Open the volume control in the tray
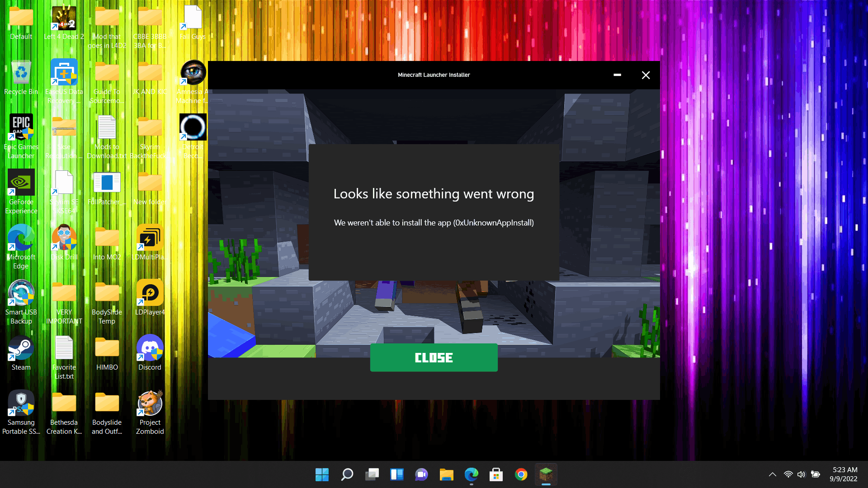The width and height of the screenshot is (868, 488). coord(801,474)
